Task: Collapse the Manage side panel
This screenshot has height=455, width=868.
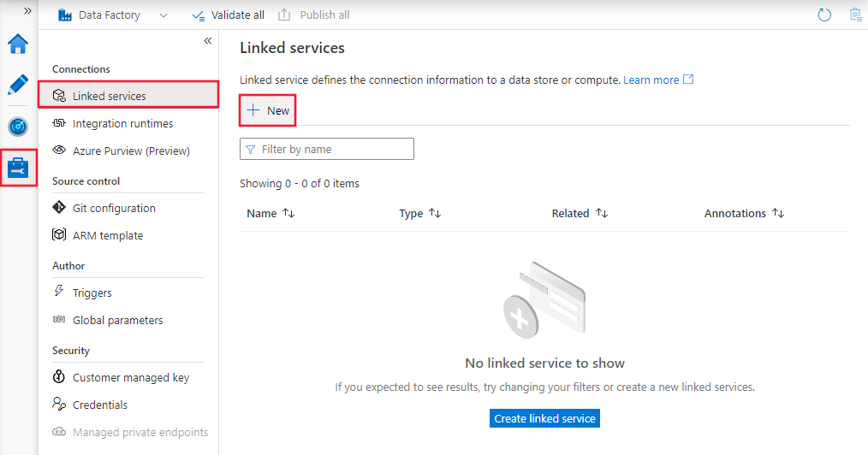Action: (207, 41)
